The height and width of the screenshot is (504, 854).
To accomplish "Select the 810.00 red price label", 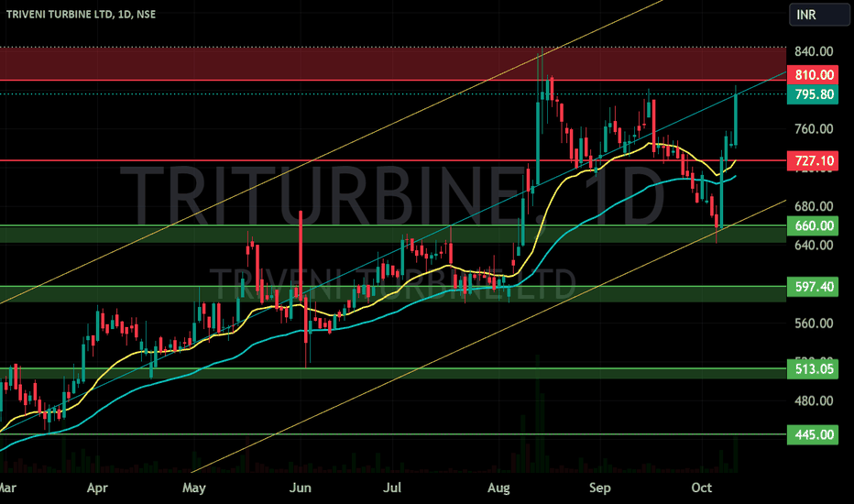I will pyautogui.click(x=813, y=74).
